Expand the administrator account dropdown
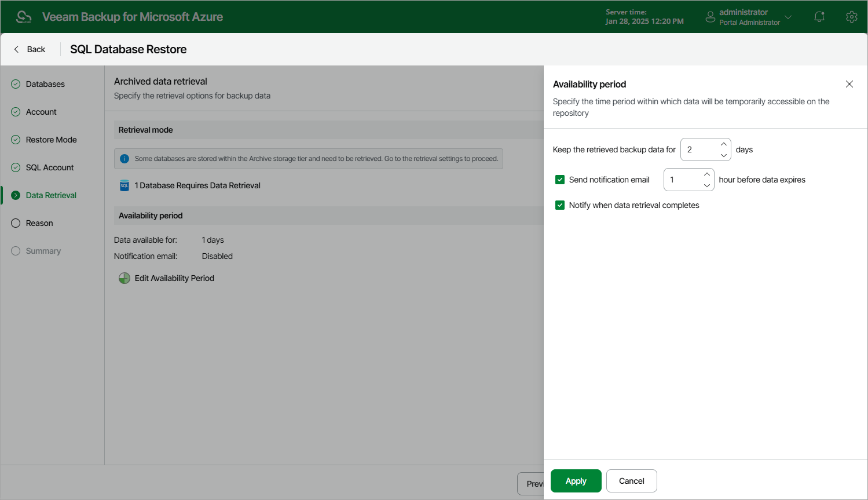The height and width of the screenshot is (500, 868). coord(788,17)
